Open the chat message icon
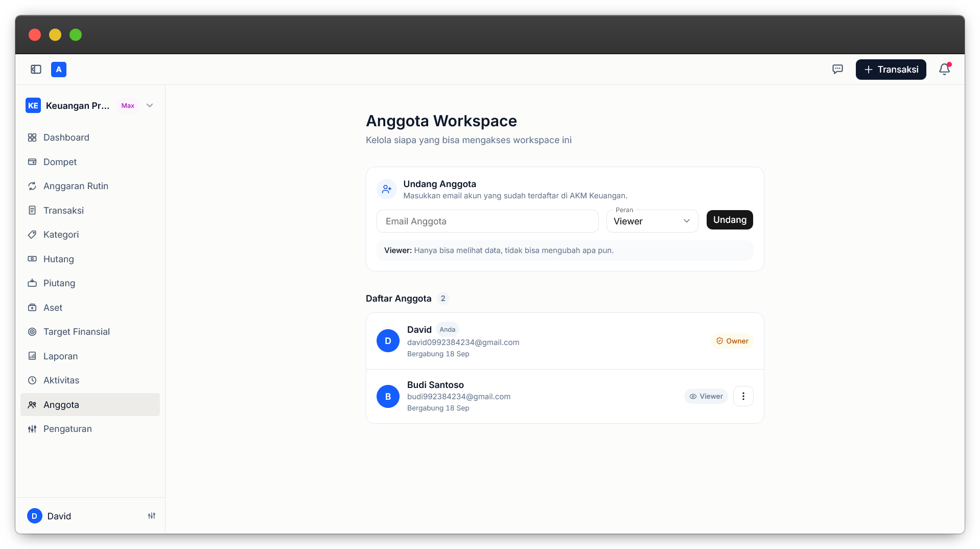980x549 pixels. [837, 70]
